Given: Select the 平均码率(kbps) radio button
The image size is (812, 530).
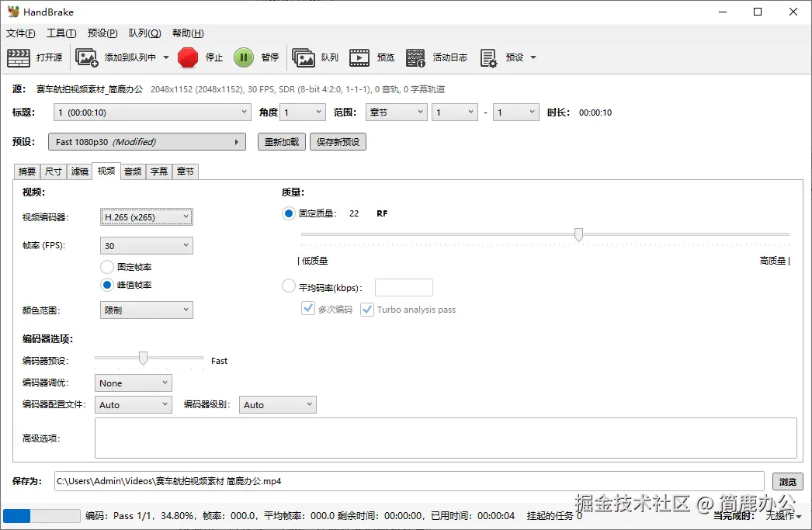Looking at the screenshot, I should (x=289, y=286).
